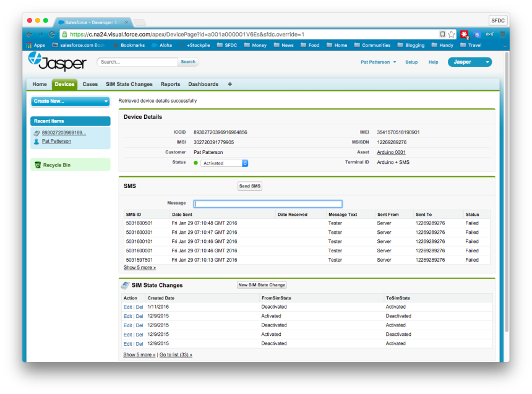Select the Devices tab

[x=64, y=84]
